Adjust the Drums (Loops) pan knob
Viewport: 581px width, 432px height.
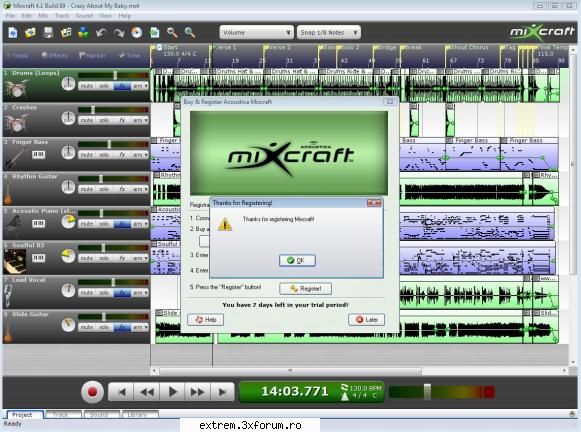tap(68, 84)
